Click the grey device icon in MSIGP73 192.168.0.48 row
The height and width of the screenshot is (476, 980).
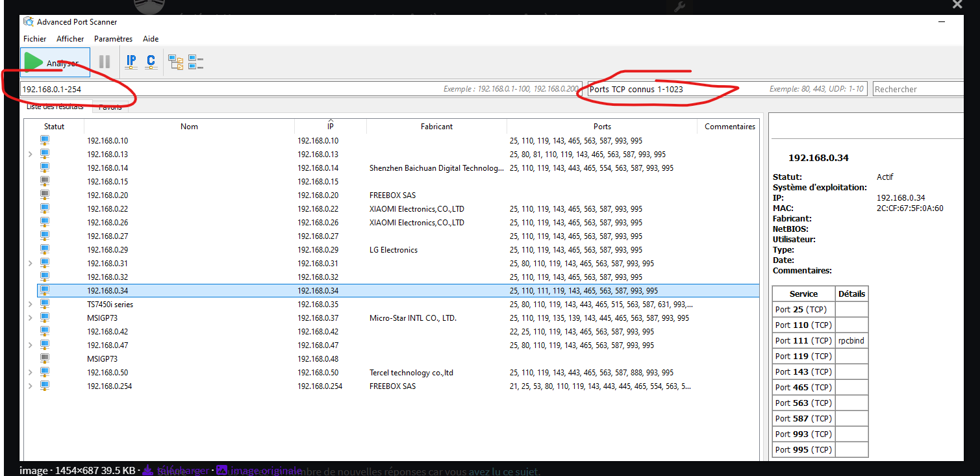(x=45, y=358)
